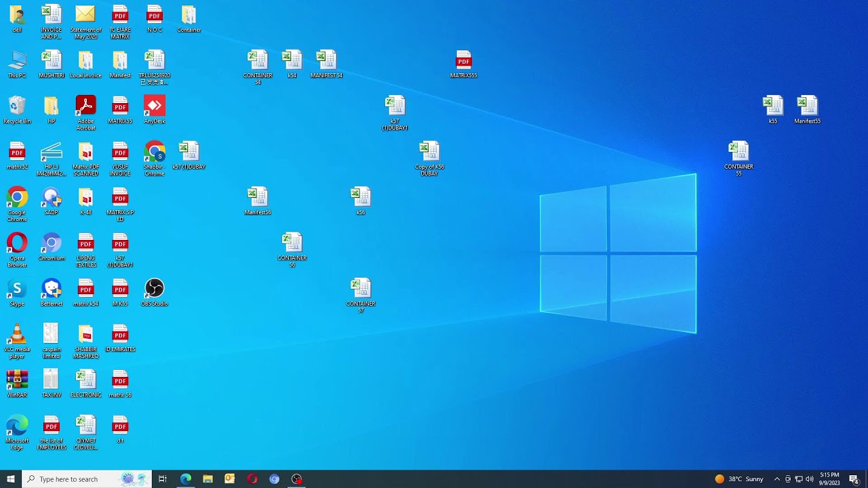
Task: Select the HP LJ scanner shortcut
Action: pyautogui.click(x=52, y=159)
